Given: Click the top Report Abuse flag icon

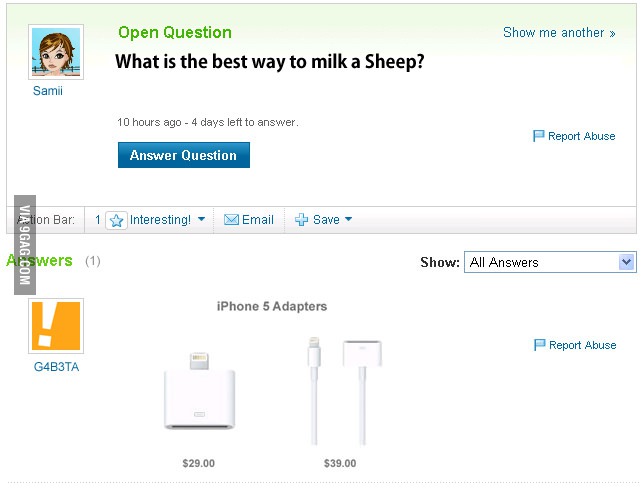Looking at the screenshot, I should pos(539,136).
